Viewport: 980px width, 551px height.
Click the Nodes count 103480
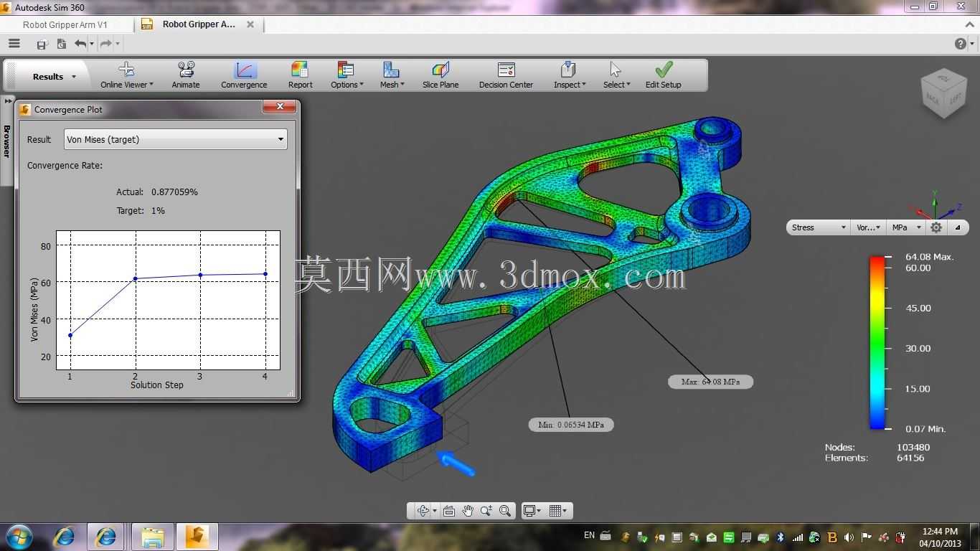click(913, 447)
